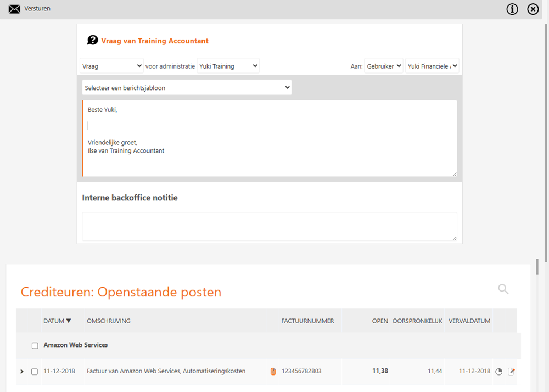Image resolution: width=549 pixels, height=392 pixels.
Task: Click Vraag van Training Accountant heading
Action: pos(155,41)
